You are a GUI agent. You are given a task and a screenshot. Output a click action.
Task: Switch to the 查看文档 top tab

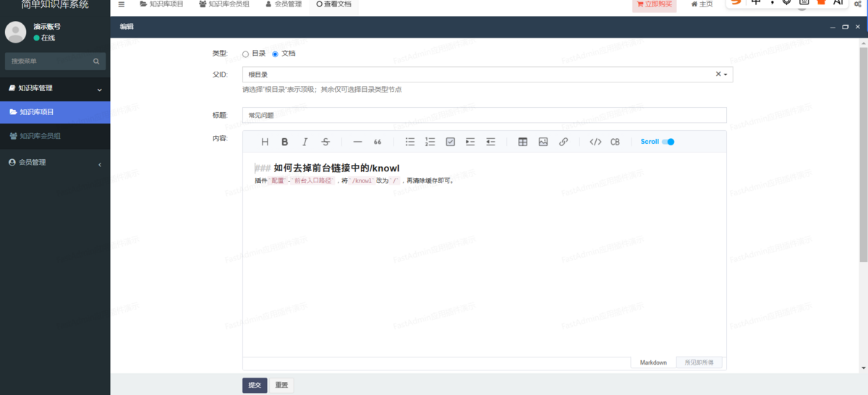(334, 4)
